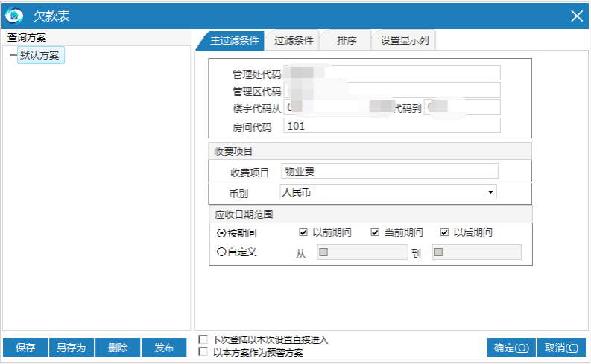Screen dimensions: 591x364
Task: Select the 按期间 radio button
Action: pyautogui.click(x=221, y=233)
